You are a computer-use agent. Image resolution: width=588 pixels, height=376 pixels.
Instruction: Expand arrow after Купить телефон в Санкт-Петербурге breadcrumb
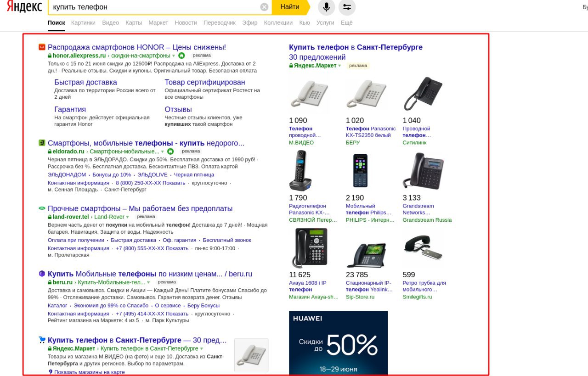(202, 349)
